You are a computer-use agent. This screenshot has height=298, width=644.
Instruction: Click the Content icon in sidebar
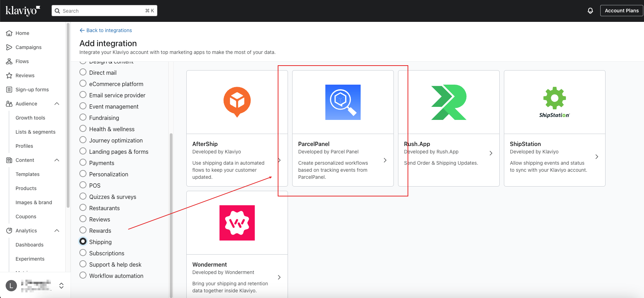pyautogui.click(x=9, y=160)
